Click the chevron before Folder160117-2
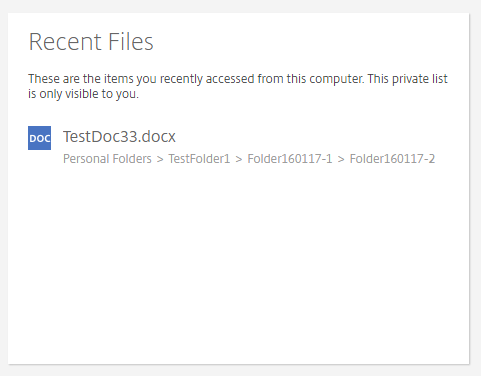Screen dimensions: 481x376 pyautogui.click(x=341, y=160)
